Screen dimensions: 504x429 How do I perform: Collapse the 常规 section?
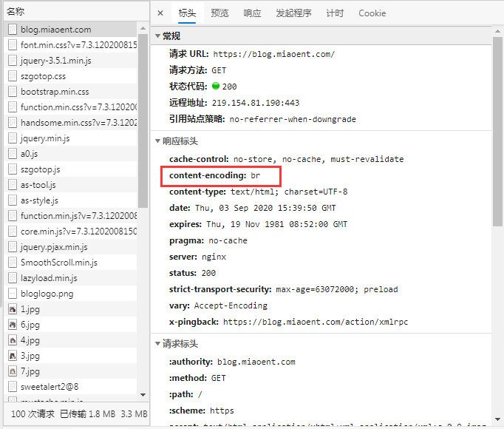pos(158,36)
